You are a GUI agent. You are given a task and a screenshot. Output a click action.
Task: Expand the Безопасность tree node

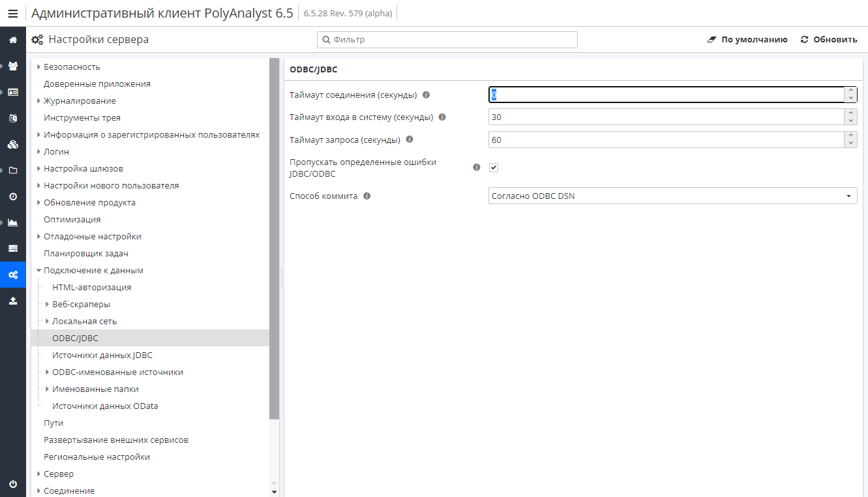[x=39, y=67]
